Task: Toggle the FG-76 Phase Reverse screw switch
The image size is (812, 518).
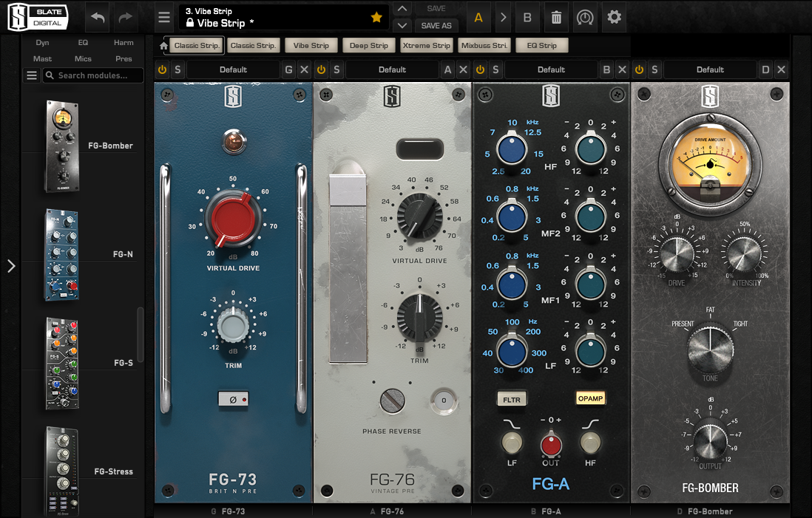Action: click(x=392, y=401)
